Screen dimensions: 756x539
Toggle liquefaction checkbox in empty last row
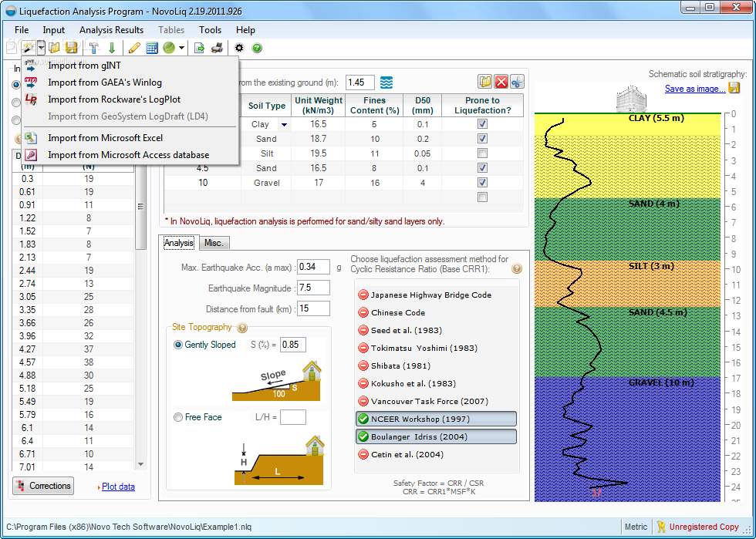click(x=482, y=197)
